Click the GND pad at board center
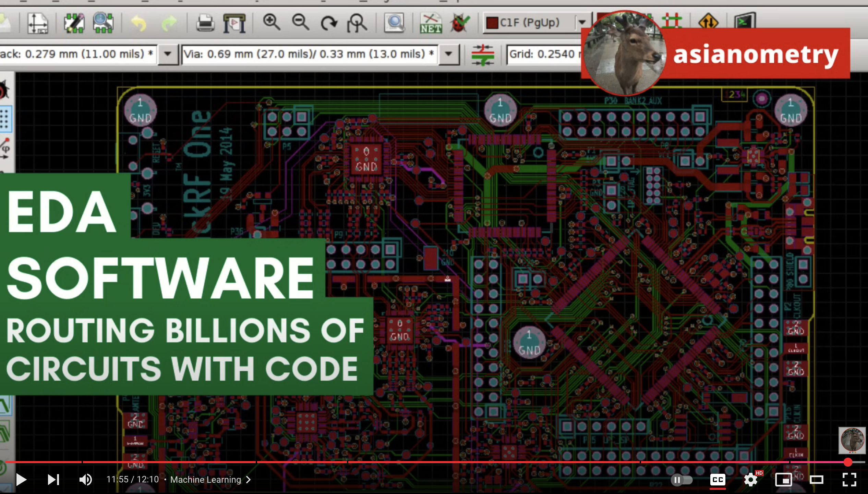 tap(529, 343)
